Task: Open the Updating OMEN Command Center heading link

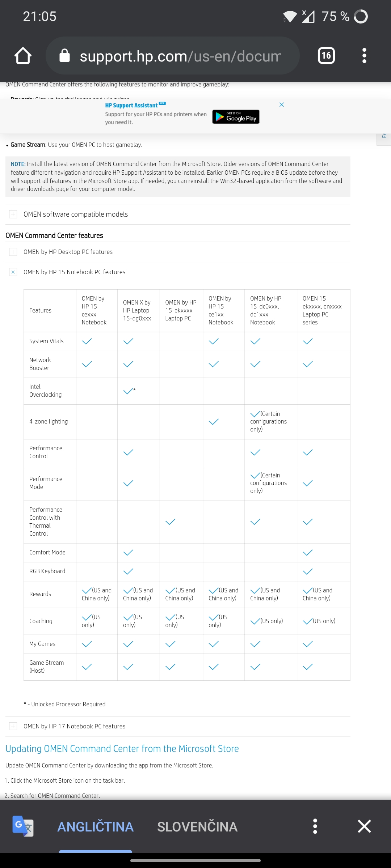Action: pos(122,749)
